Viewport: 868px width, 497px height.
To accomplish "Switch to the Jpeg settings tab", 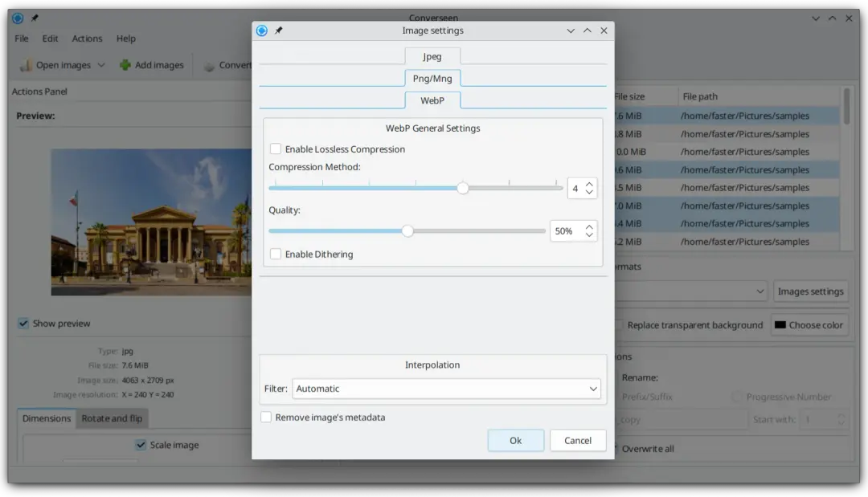I will [432, 57].
